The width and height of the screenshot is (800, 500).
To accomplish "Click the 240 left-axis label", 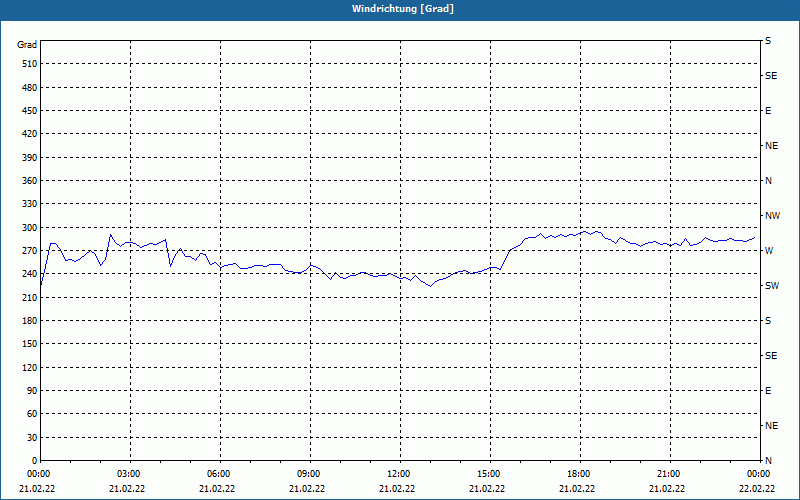I will (x=29, y=274).
